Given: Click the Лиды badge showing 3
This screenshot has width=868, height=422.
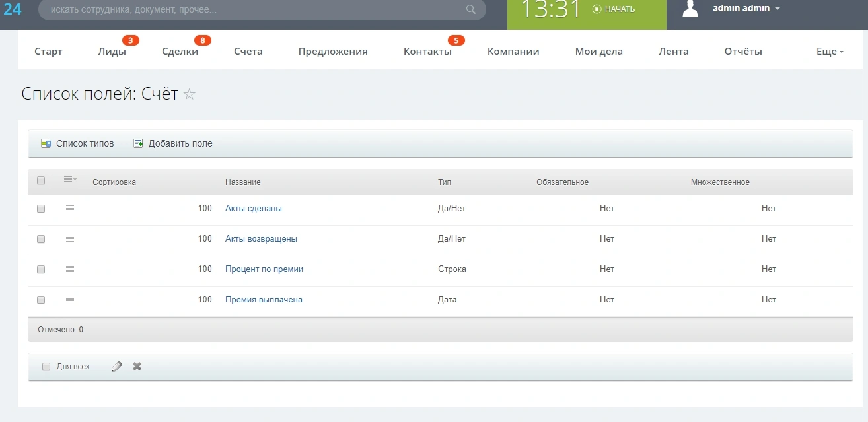Looking at the screenshot, I should click(131, 40).
